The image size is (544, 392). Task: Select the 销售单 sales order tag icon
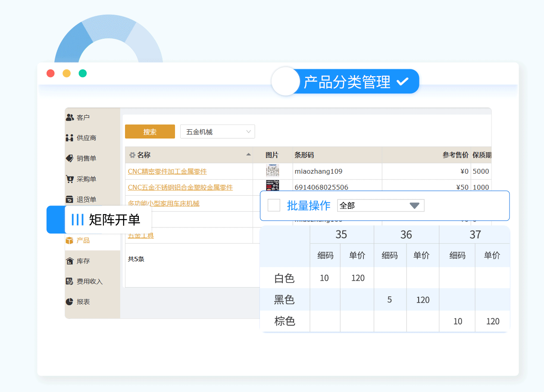coord(70,158)
